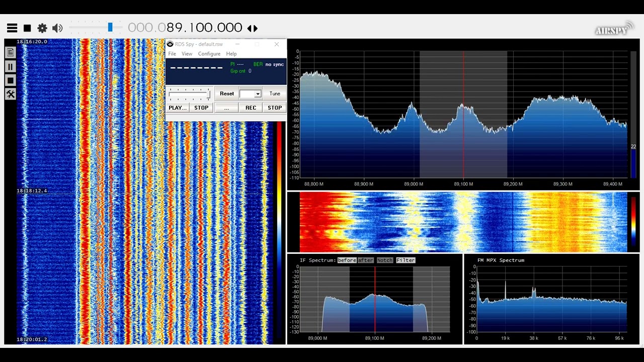The width and height of the screenshot is (644, 362).
Task: Open the View menu in RDS Spy
Action: [x=187, y=54]
